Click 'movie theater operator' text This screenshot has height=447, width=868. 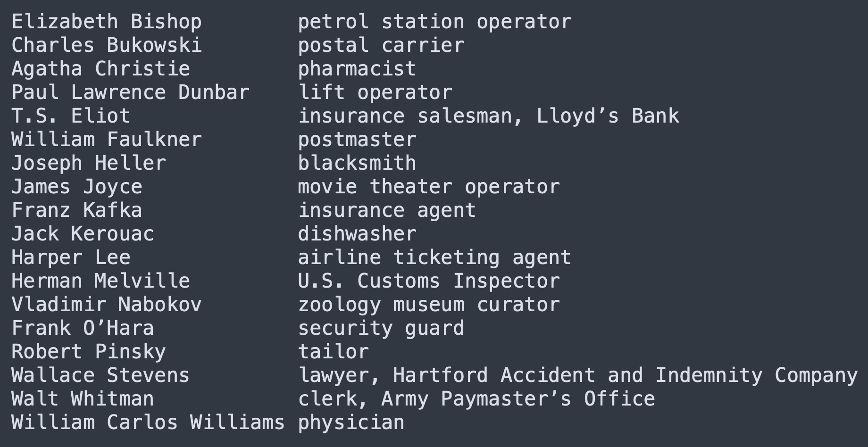pyautogui.click(x=429, y=187)
